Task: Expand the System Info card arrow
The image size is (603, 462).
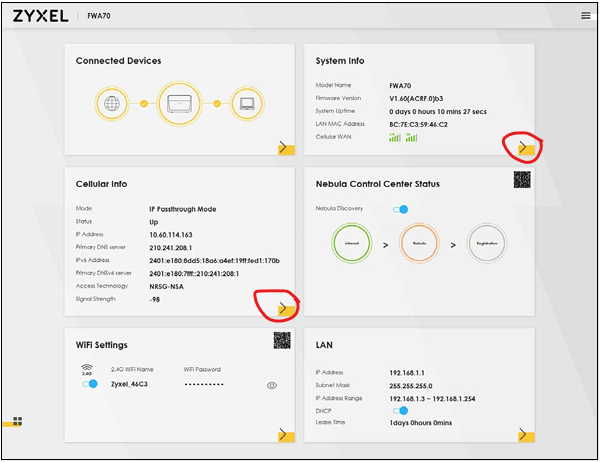Action: (x=526, y=148)
